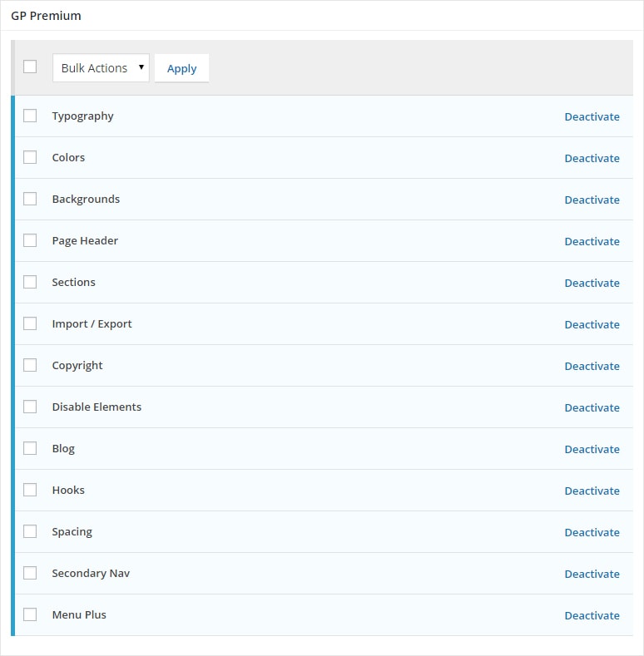The width and height of the screenshot is (644, 656).
Task: Click the GP Premium panel heading
Action: click(46, 16)
